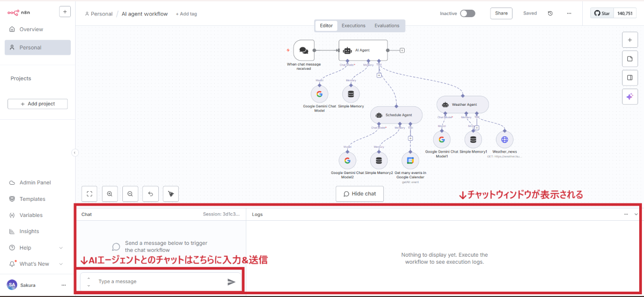Collapse the Logs panel chevron

point(636,214)
